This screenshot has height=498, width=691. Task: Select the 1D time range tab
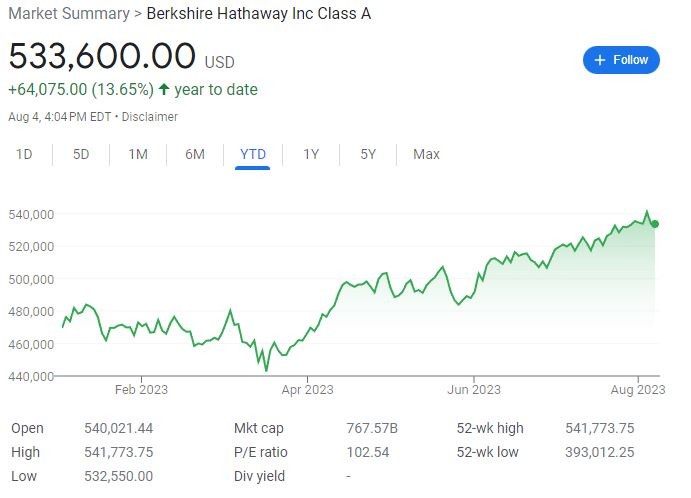point(24,154)
